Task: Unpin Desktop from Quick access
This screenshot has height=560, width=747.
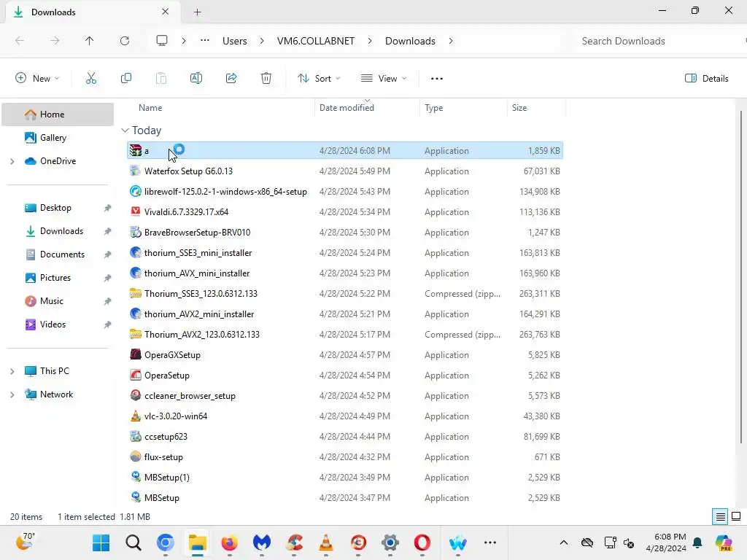Action: pos(108,208)
